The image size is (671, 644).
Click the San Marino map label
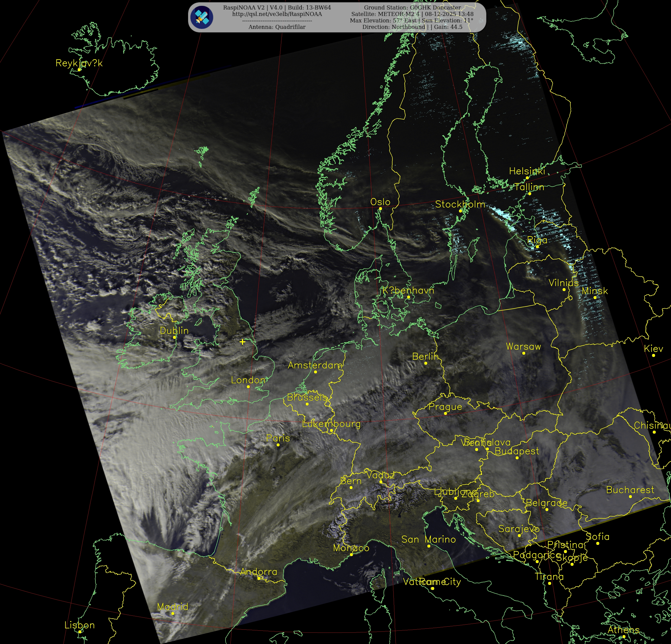(x=428, y=540)
